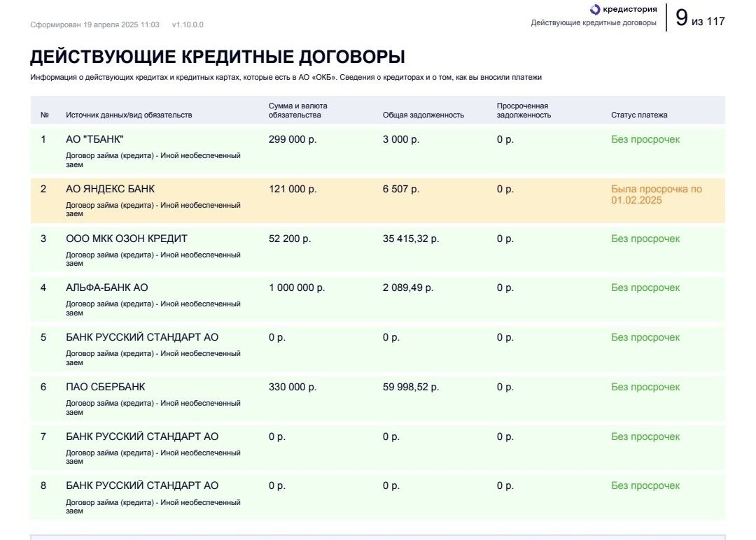Click the "Просроченная задолженность" column header
This screenshot has height=540, width=756.
(x=523, y=111)
